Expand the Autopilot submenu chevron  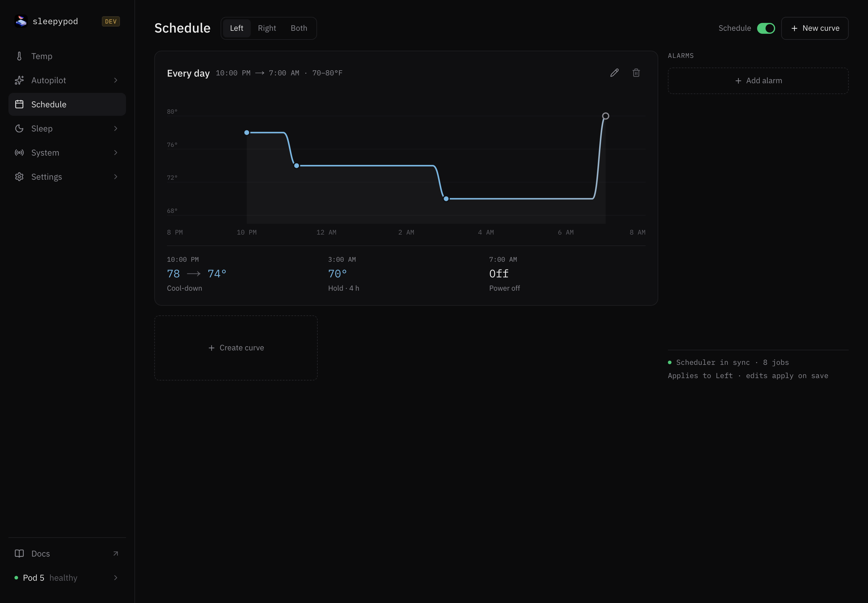point(115,81)
